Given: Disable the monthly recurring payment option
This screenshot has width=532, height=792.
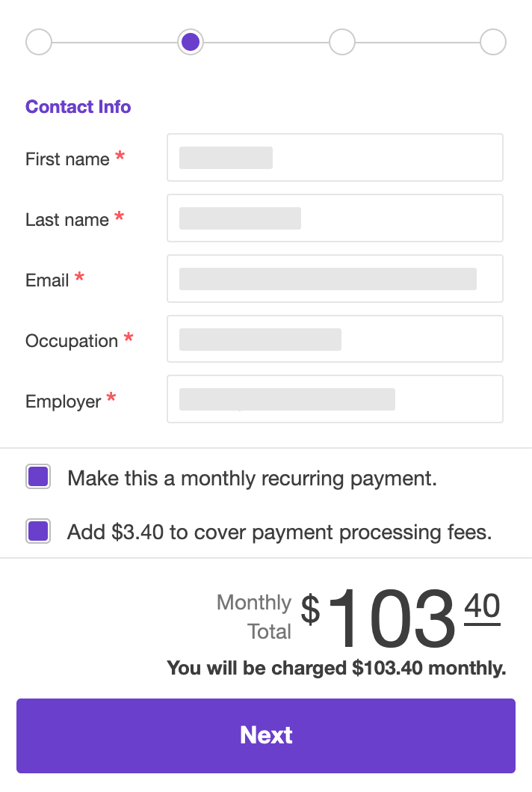Looking at the screenshot, I should pyautogui.click(x=38, y=476).
